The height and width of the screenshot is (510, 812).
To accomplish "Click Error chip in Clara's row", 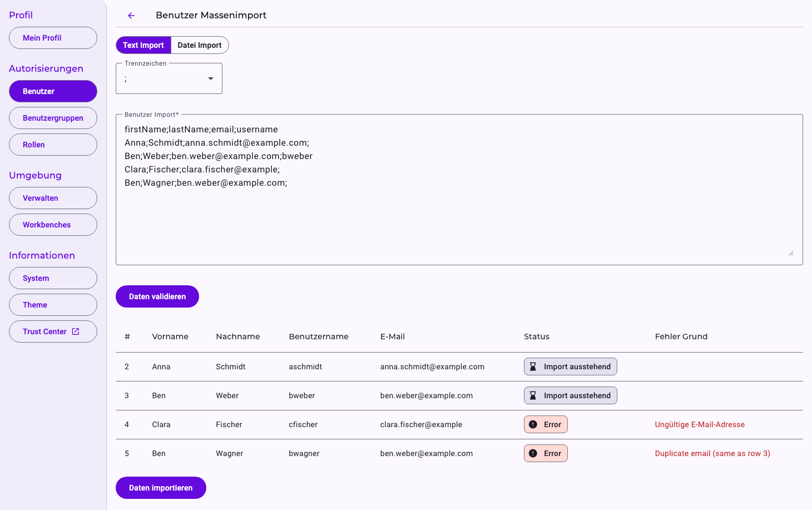I will 546,424.
